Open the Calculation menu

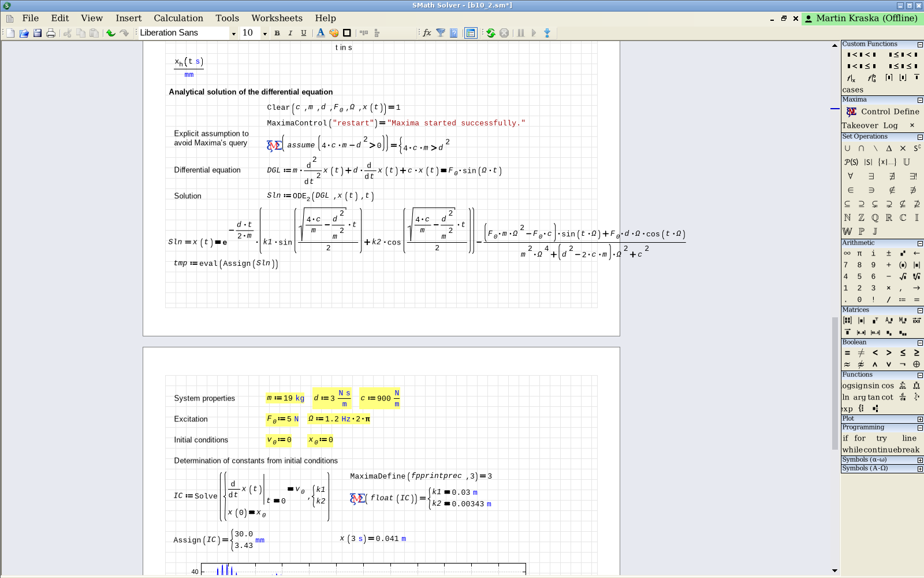point(178,18)
